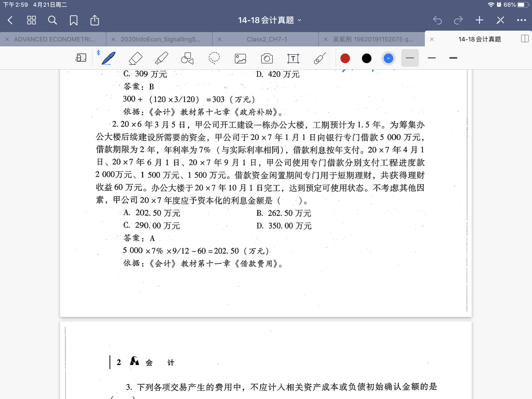Toggle the zoom window tool
Image resolution: width=532 pixels, height=399 pixels.
(81, 58)
